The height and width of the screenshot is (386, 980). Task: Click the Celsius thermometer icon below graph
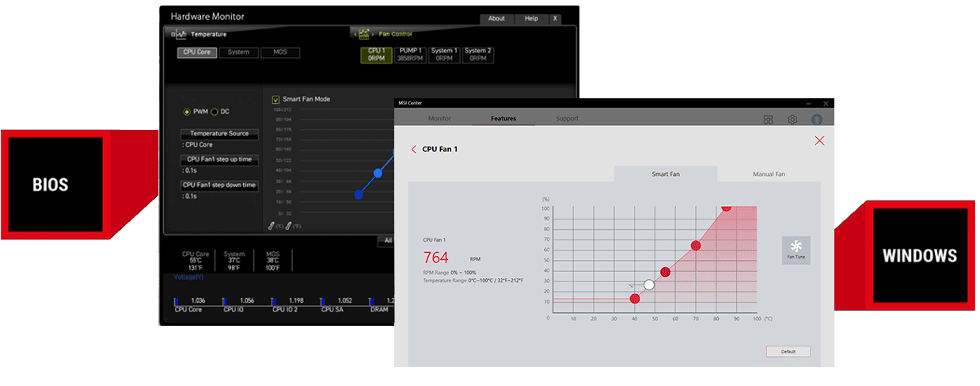[271, 226]
